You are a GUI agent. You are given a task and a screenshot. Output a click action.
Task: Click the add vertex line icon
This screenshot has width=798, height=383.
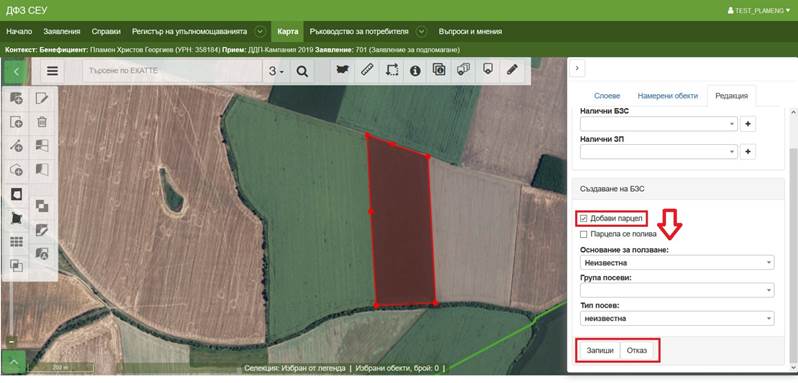17,146
